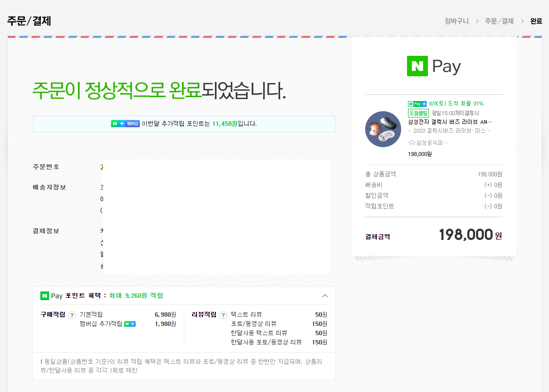Click the 11,458원 additional points amount

click(x=225, y=124)
